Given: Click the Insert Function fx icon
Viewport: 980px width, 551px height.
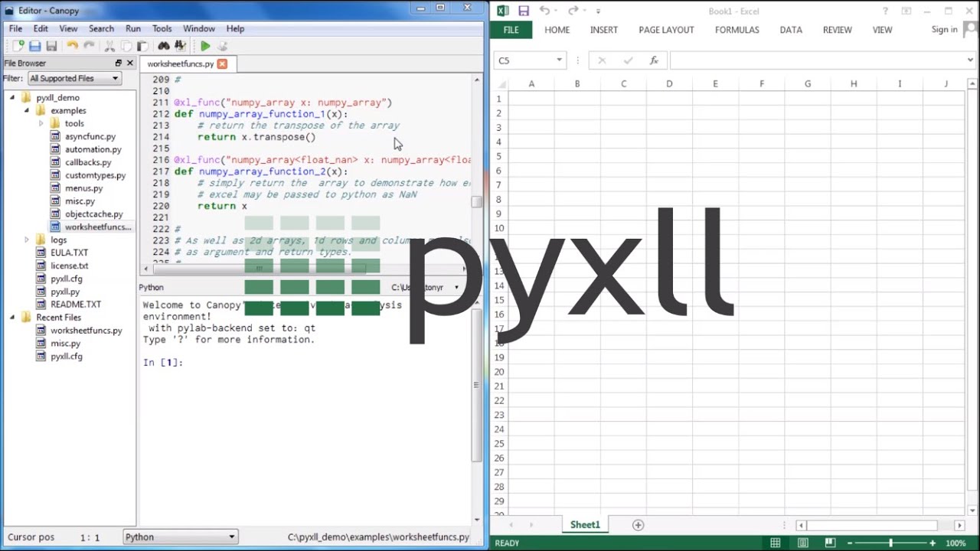Looking at the screenshot, I should (654, 60).
